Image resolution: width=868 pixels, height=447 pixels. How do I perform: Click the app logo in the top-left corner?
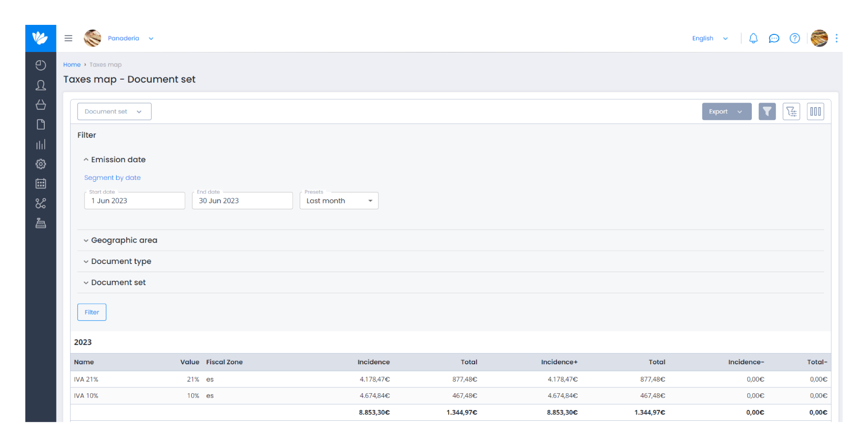(x=41, y=38)
